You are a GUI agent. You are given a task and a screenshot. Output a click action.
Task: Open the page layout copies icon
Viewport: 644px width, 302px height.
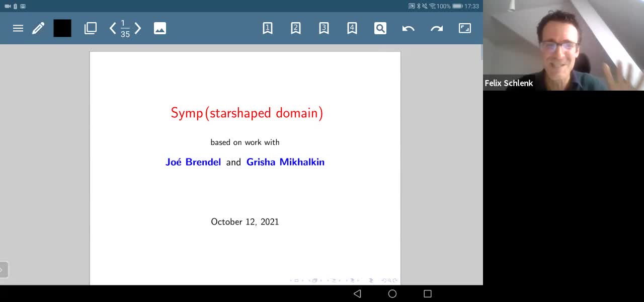(91, 28)
